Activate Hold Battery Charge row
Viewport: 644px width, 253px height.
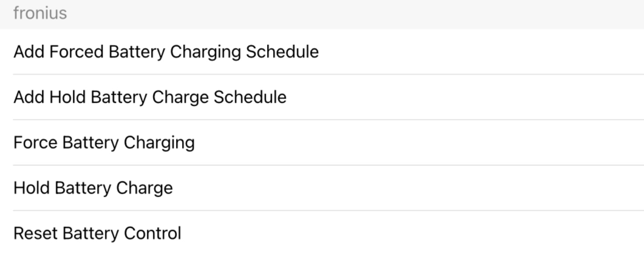click(x=93, y=188)
